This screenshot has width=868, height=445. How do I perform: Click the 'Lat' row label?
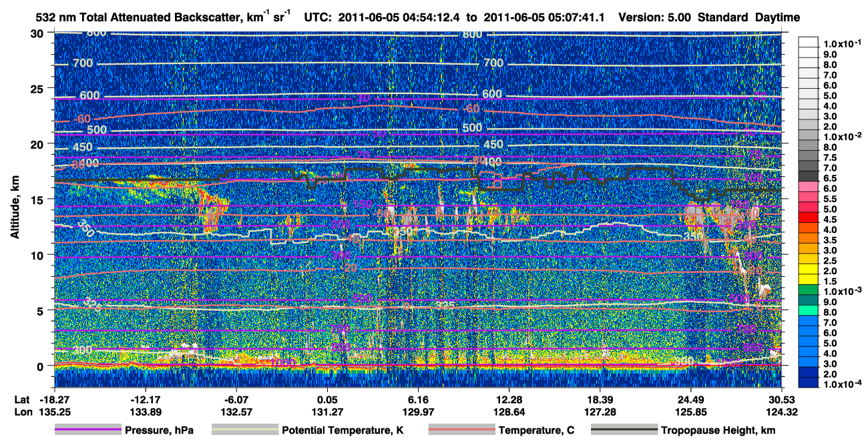21,400
